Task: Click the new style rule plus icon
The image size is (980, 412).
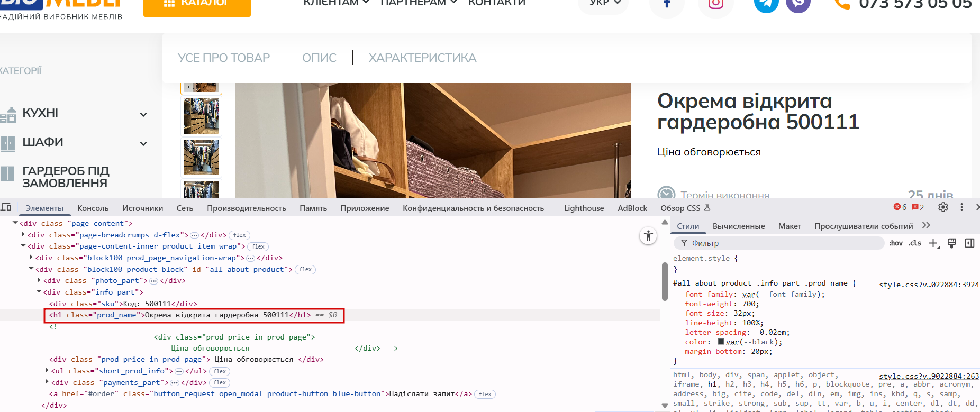Action: (x=933, y=243)
